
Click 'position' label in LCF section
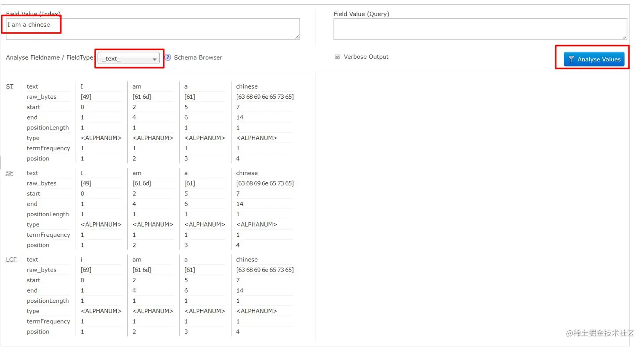[x=38, y=332]
